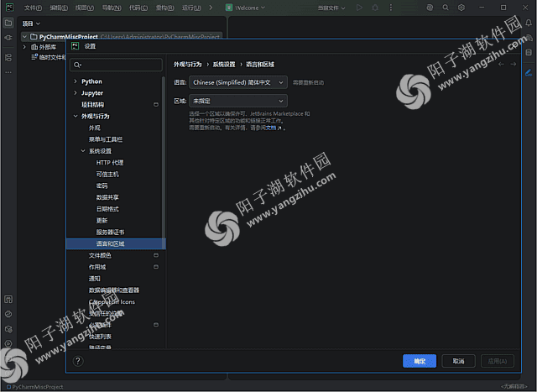Confirm with the blue 确定 button

[x=420, y=361]
